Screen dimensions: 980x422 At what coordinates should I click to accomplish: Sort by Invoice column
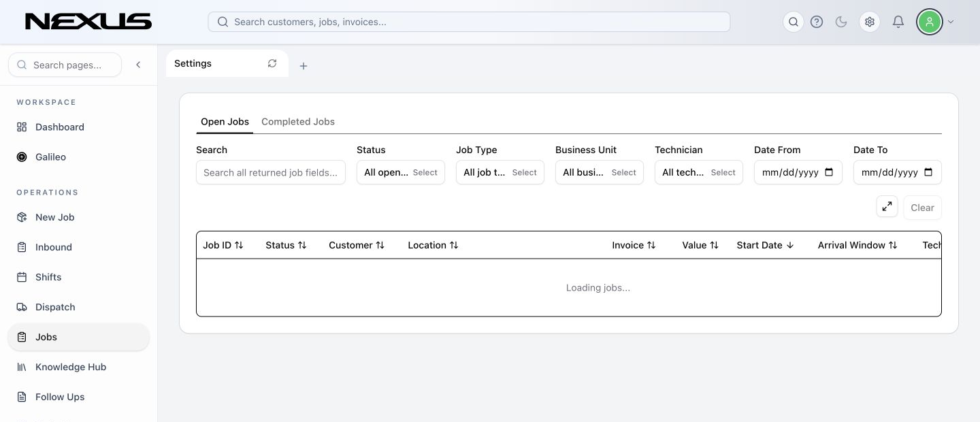(x=634, y=245)
